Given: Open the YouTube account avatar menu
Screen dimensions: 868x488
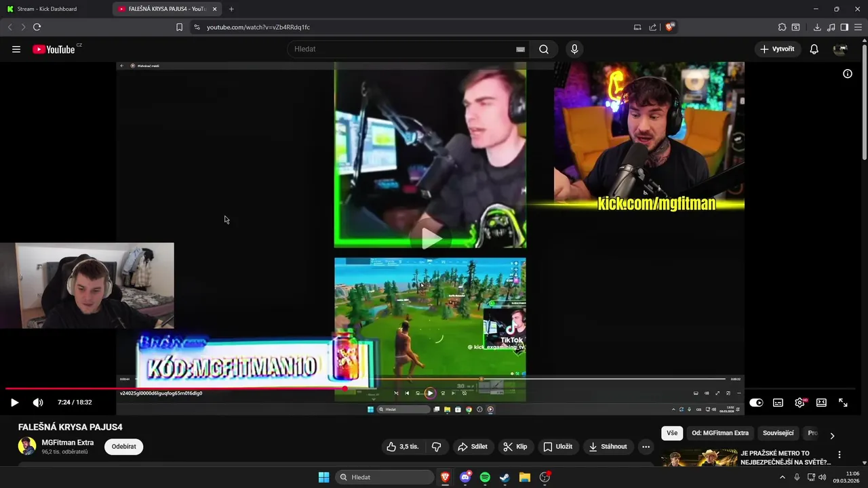Looking at the screenshot, I should (x=840, y=49).
